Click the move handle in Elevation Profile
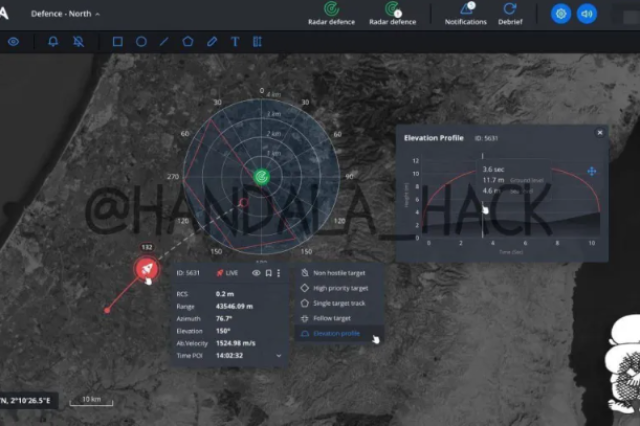640x426 pixels. [591, 171]
